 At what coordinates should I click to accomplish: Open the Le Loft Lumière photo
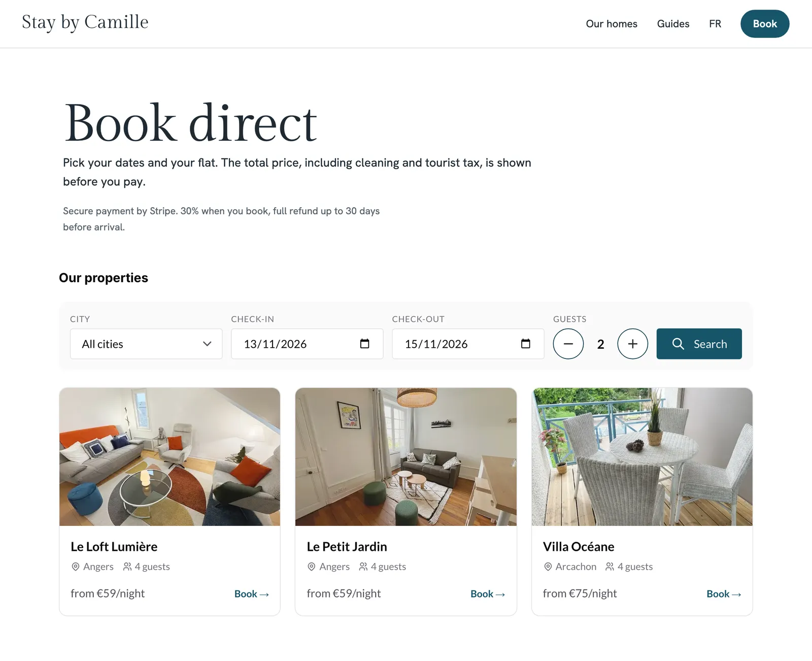pos(170,457)
